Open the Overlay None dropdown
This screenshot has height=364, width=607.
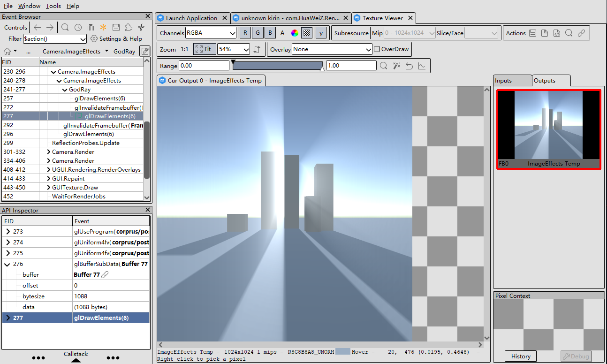click(x=332, y=49)
